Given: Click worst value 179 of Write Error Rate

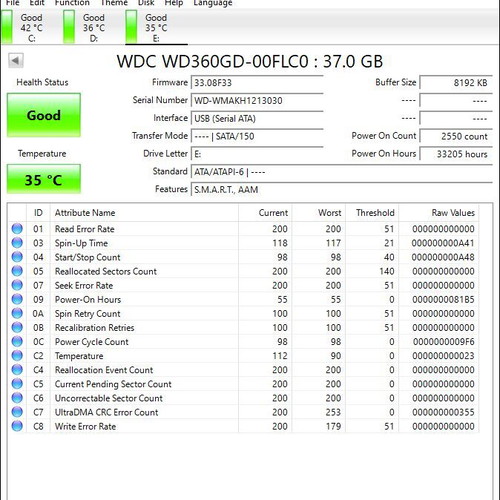Looking at the screenshot, I should (333, 426).
